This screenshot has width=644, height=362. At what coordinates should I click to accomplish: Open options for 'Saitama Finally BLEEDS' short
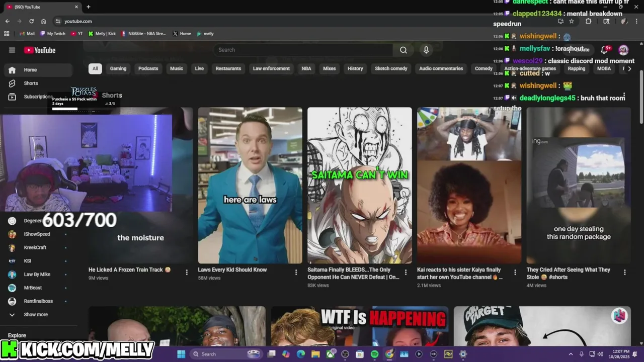point(406,272)
